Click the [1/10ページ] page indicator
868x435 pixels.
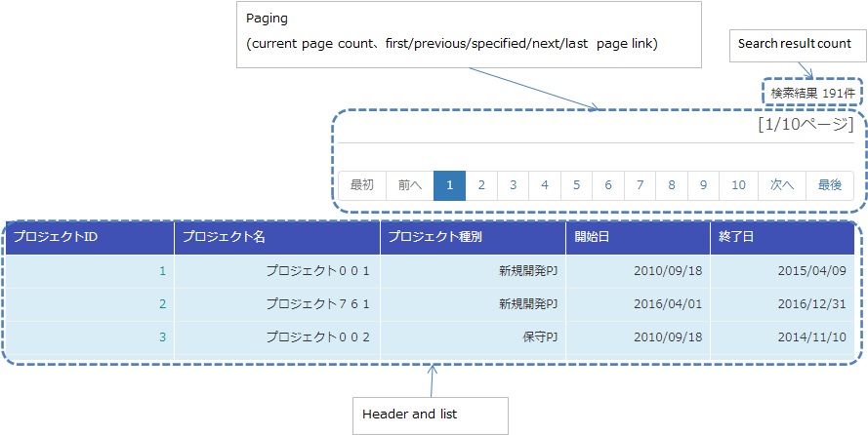tap(806, 125)
